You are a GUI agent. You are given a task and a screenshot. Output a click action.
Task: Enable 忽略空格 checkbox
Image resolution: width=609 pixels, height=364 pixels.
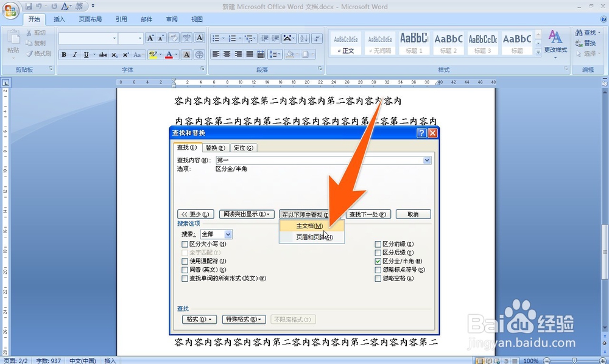[x=378, y=279]
